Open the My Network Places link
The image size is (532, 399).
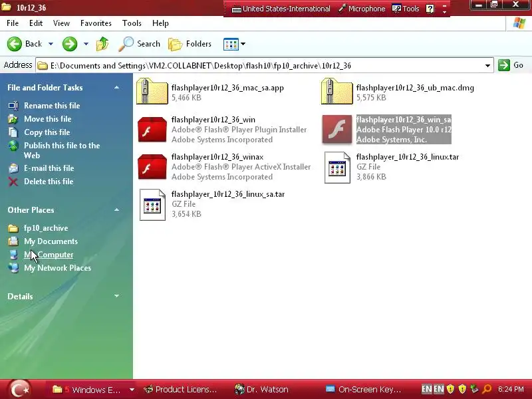tap(57, 268)
